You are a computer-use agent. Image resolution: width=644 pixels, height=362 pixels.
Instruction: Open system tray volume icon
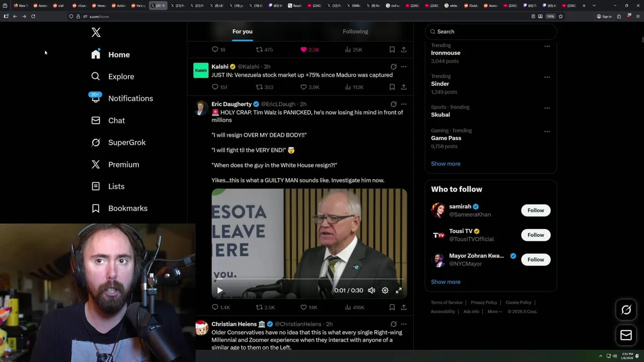(615, 356)
